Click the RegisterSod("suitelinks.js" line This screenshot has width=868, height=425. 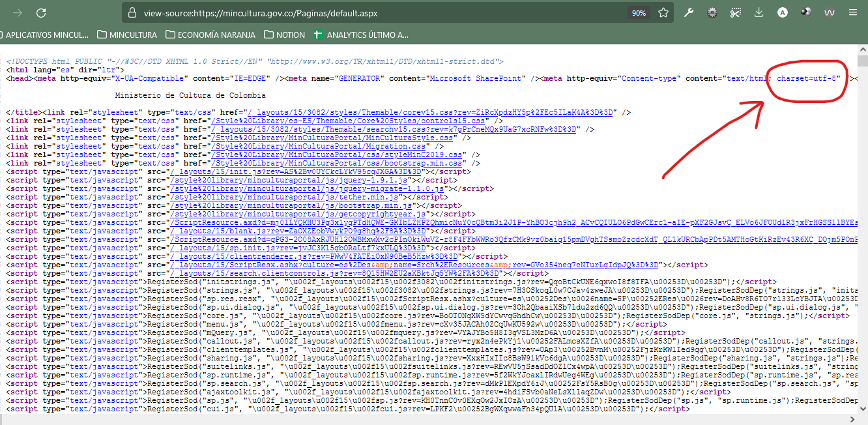[x=432, y=366]
